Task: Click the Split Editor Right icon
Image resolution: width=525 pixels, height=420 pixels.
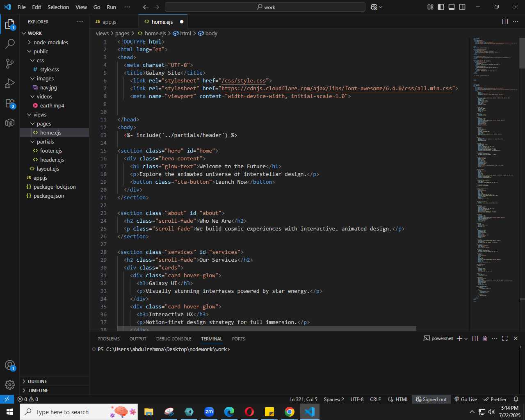Action: (505, 22)
